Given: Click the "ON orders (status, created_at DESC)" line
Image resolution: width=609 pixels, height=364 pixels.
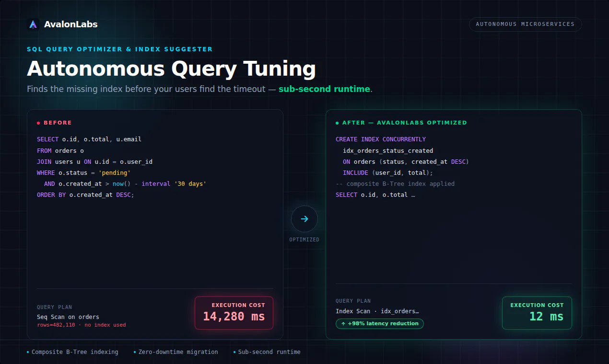Looking at the screenshot, I should click(406, 162).
